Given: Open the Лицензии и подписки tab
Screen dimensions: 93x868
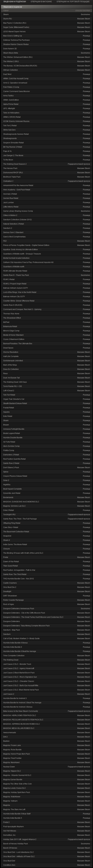Looking at the screenshot, I should 14,2.
